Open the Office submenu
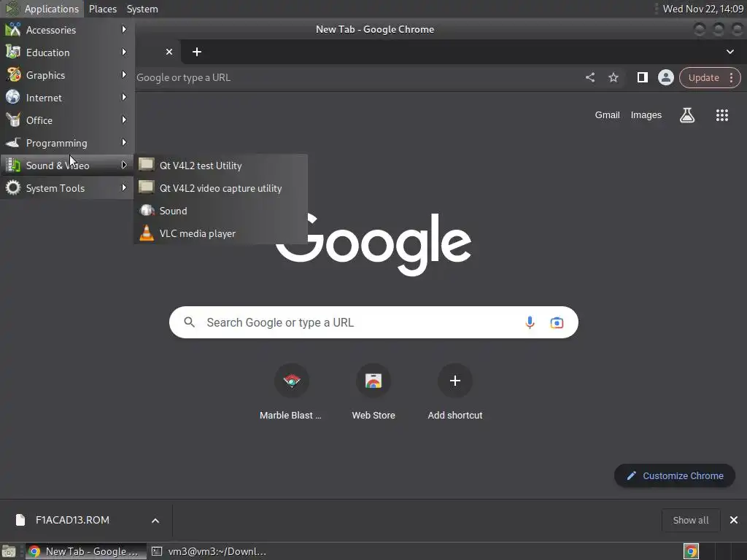Image resolution: width=747 pixels, height=560 pixels. [x=66, y=120]
